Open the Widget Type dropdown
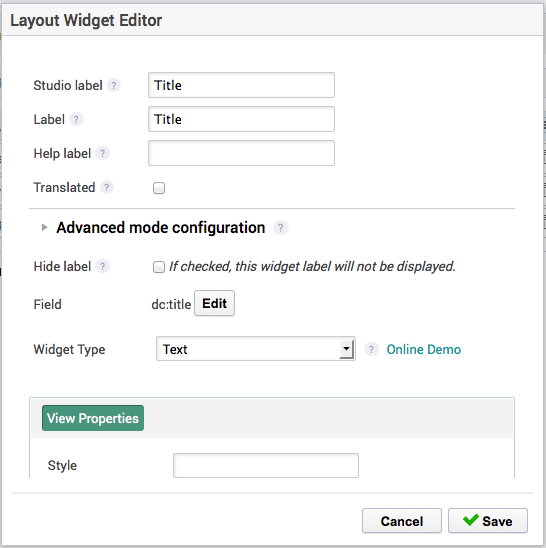 (x=256, y=349)
